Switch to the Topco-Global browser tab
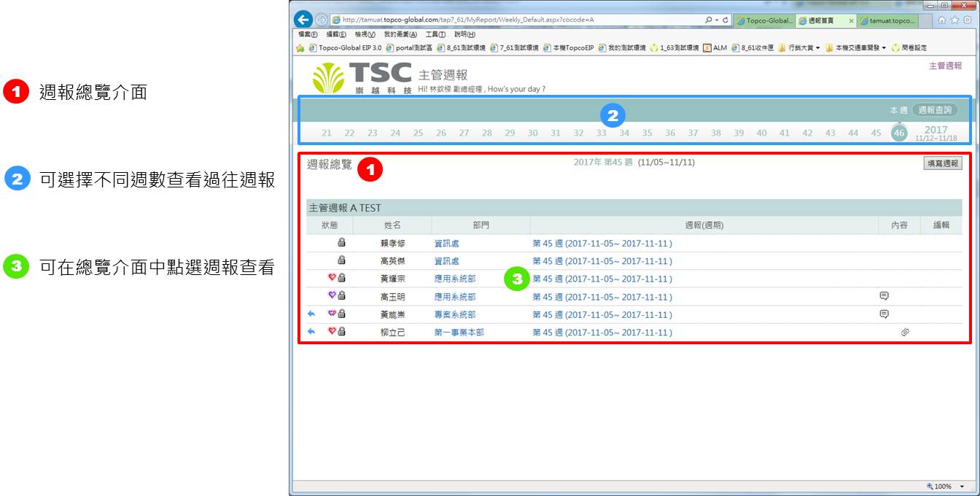Image resolution: width=980 pixels, height=496 pixels. [x=763, y=20]
